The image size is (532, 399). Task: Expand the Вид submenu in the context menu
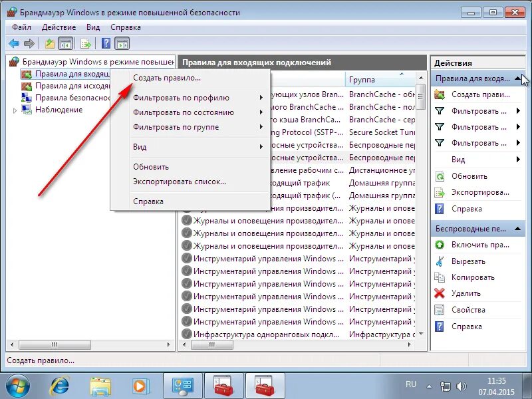[x=190, y=146]
